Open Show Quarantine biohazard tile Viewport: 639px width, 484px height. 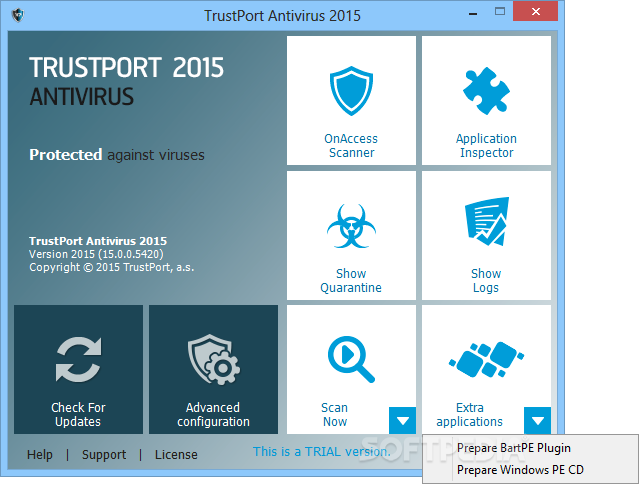click(351, 235)
